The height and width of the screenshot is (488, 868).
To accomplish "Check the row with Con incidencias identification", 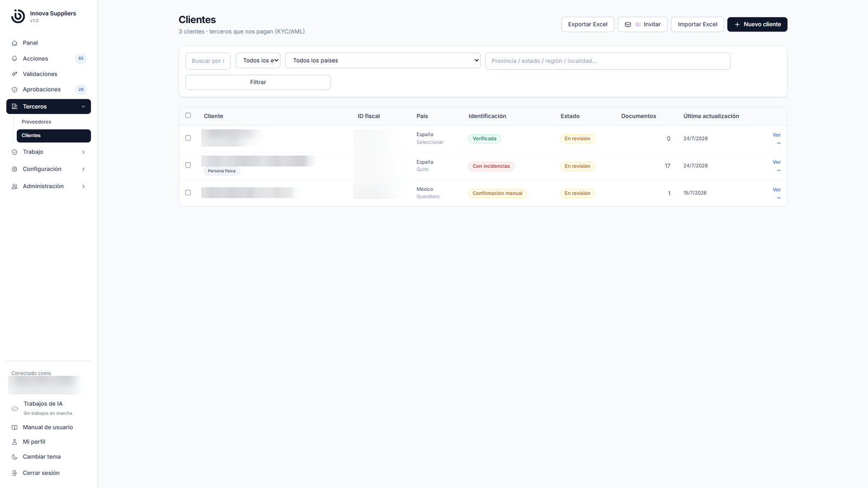I will click(x=188, y=165).
